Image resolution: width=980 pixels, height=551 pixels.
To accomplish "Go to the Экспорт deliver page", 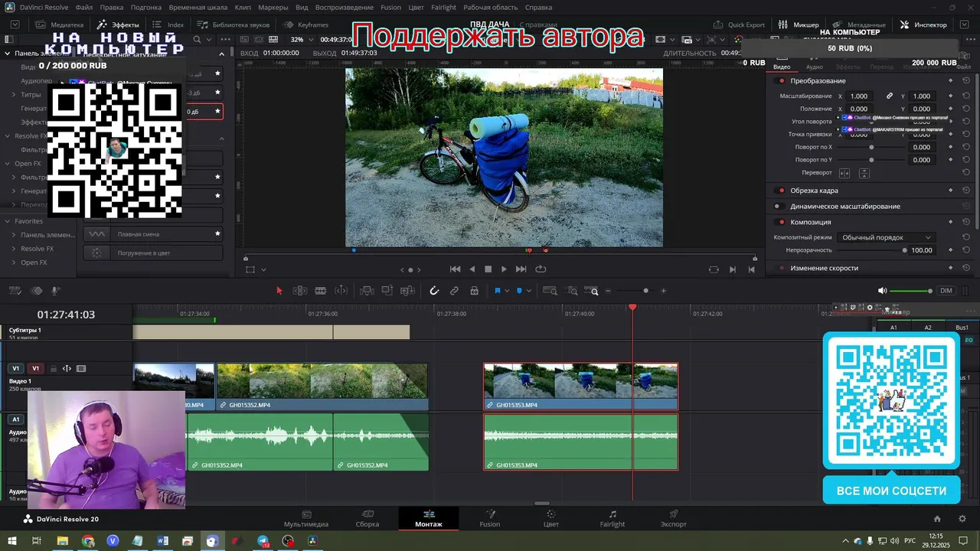I will pyautogui.click(x=674, y=519).
